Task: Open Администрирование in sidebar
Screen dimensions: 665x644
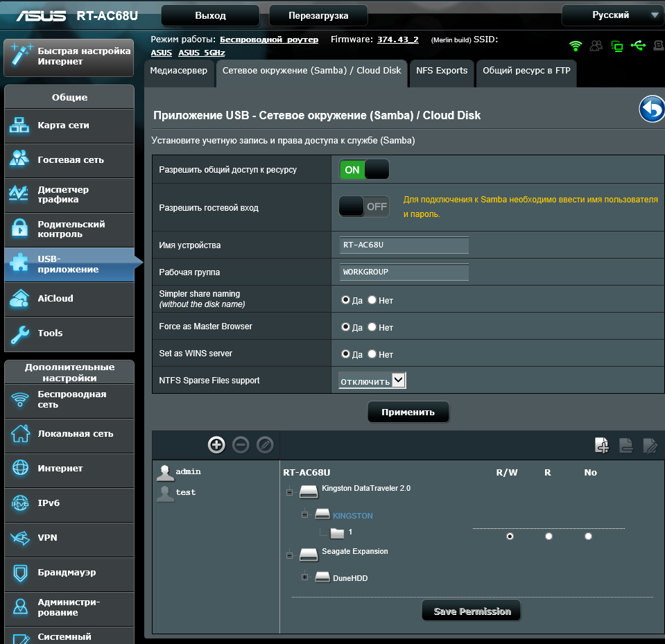Action: pyautogui.click(x=69, y=607)
